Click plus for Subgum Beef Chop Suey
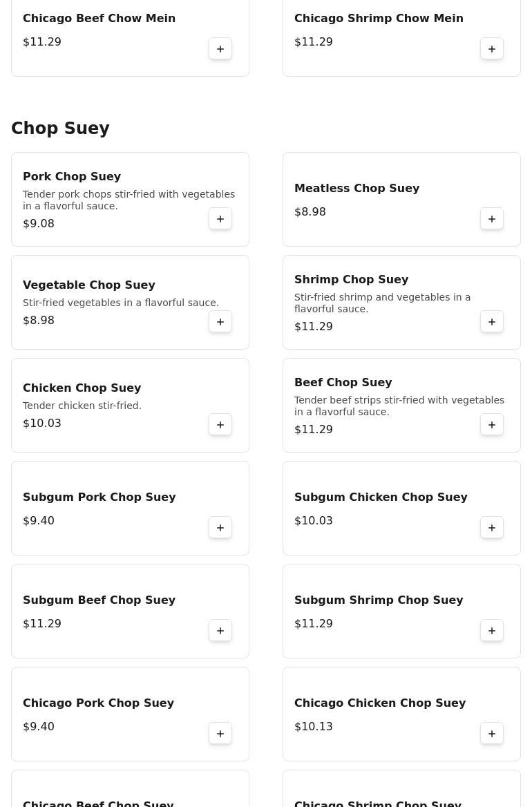The image size is (532, 807). pyautogui.click(x=220, y=631)
